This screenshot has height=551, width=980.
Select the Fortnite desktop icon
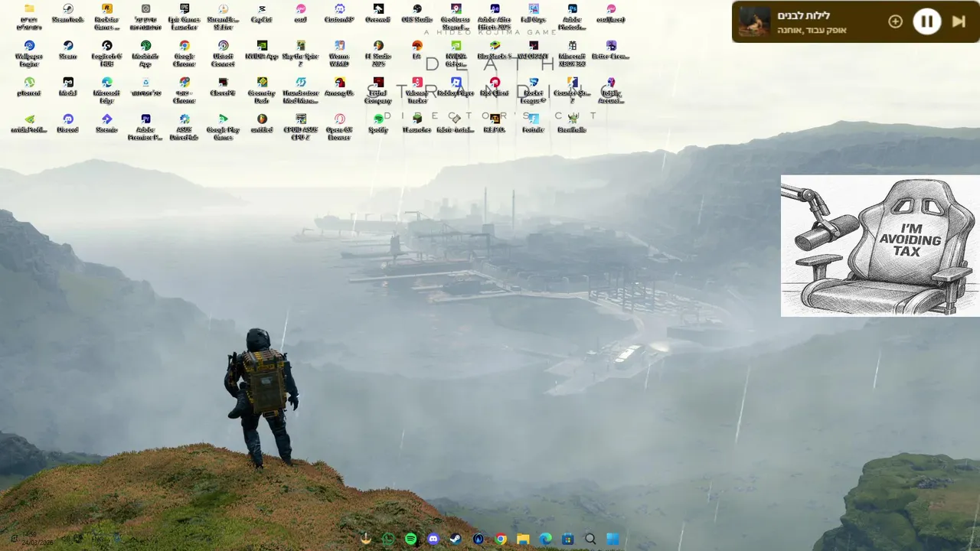point(534,124)
